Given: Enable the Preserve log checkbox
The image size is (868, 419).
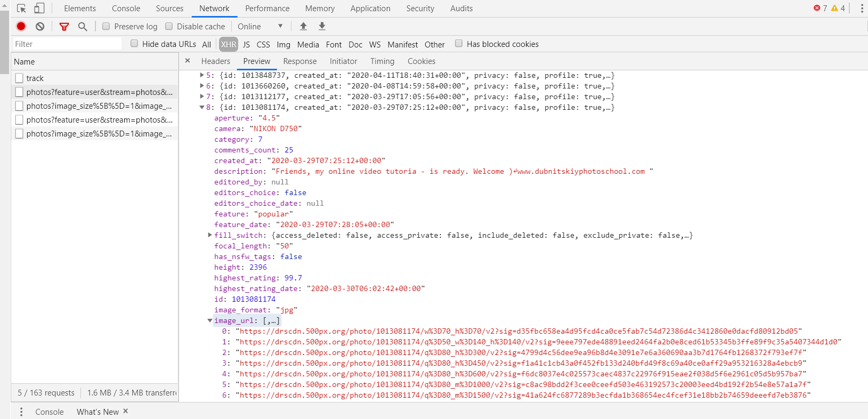Looking at the screenshot, I should [x=106, y=26].
